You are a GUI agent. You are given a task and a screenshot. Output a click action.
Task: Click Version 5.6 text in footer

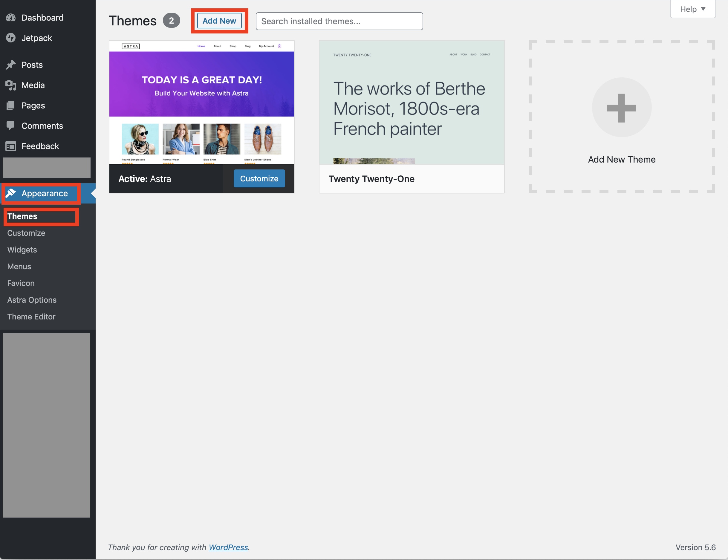696,547
